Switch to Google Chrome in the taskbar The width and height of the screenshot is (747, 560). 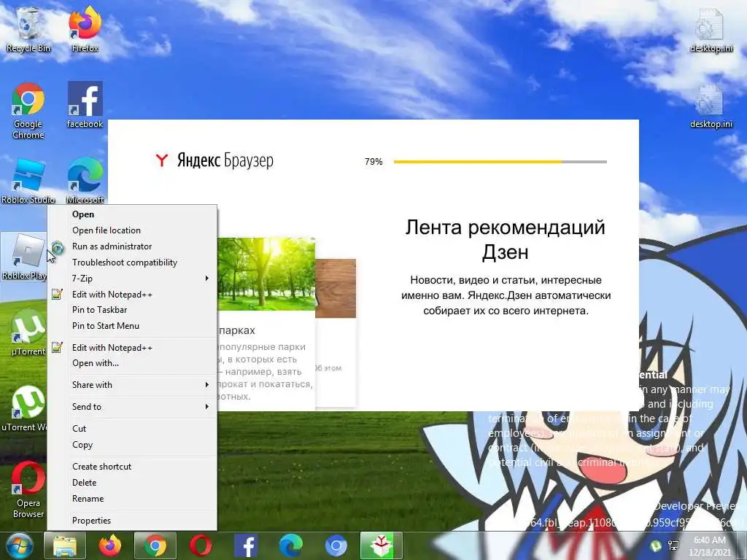pos(155,545)
